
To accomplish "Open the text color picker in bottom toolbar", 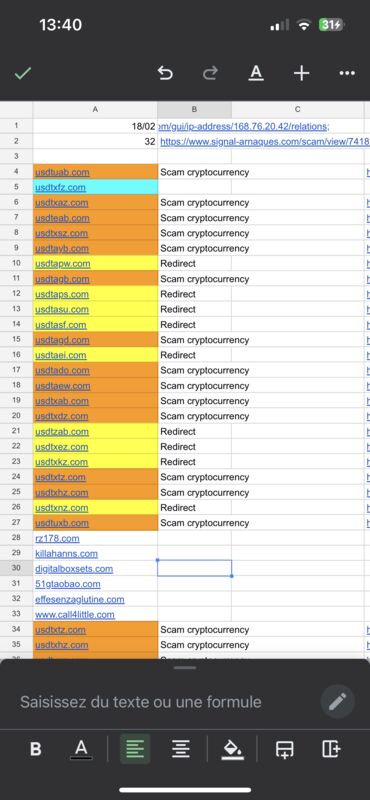I will click(x=81, y=749).
